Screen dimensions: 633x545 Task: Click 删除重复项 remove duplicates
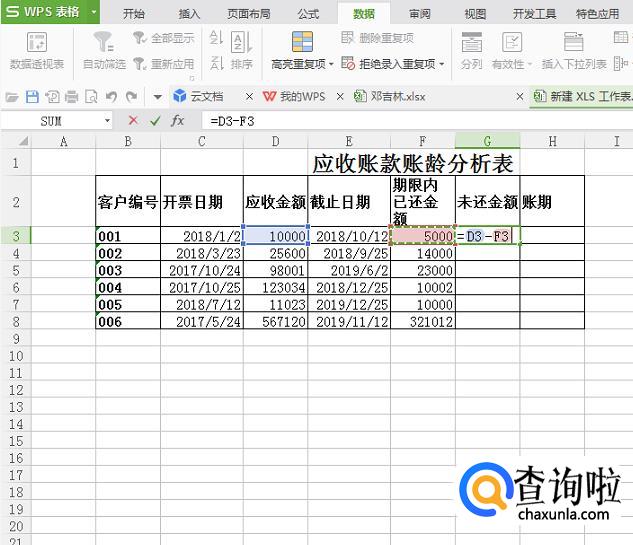(377, 38)
